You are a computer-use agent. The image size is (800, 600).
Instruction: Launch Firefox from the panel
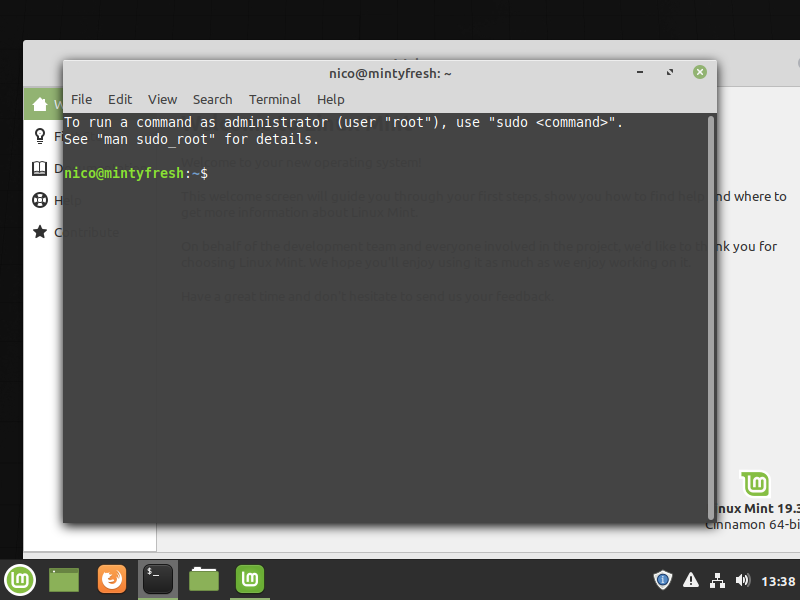112,579
